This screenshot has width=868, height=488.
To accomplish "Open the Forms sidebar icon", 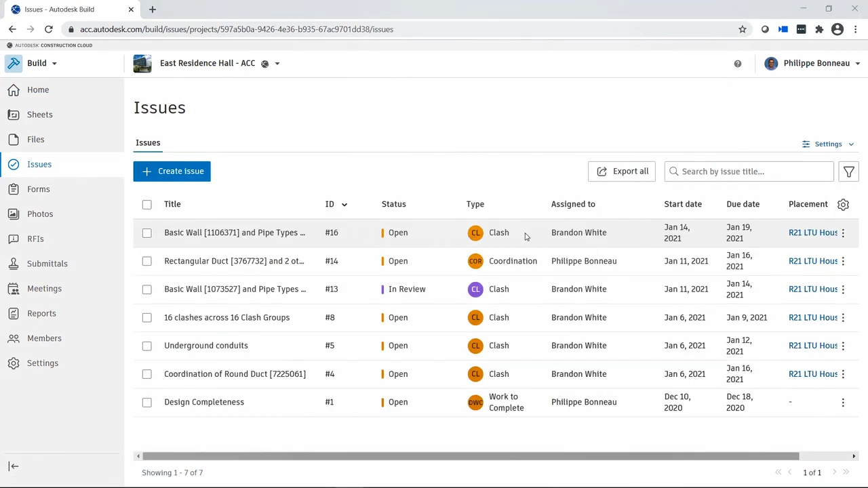I will point(14,189).
